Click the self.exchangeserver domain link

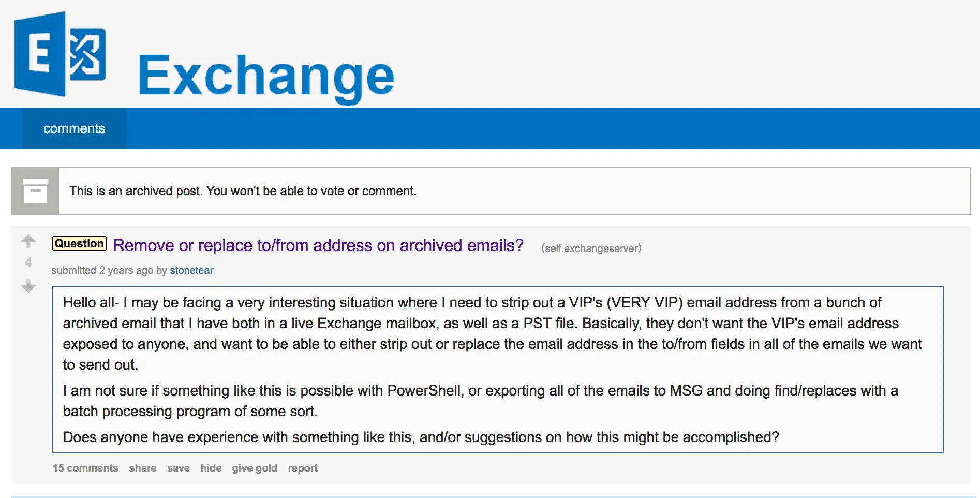point(591,248)
